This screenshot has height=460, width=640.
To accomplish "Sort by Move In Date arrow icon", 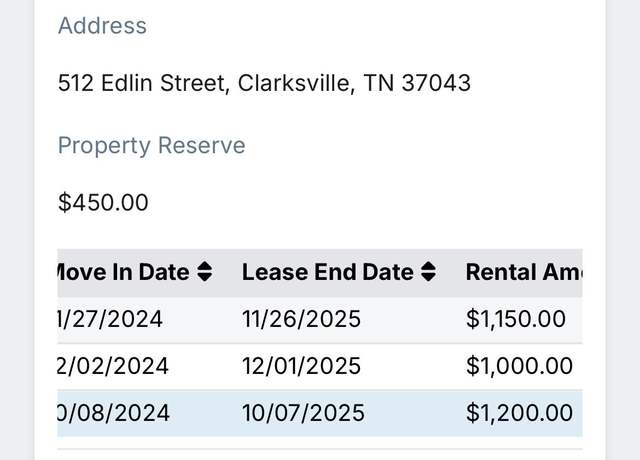I will coord(204,271).
